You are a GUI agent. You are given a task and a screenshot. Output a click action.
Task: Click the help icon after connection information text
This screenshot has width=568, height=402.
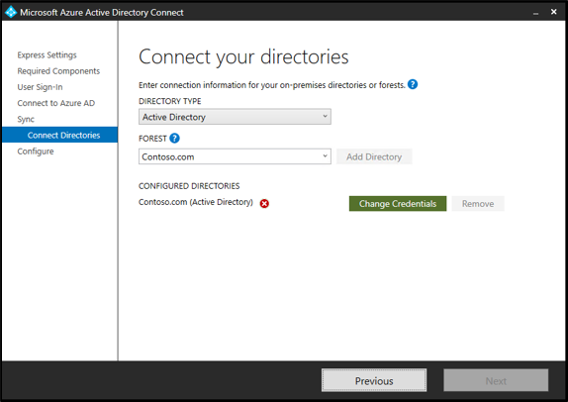pyautogui.click(x=412, y=84)
